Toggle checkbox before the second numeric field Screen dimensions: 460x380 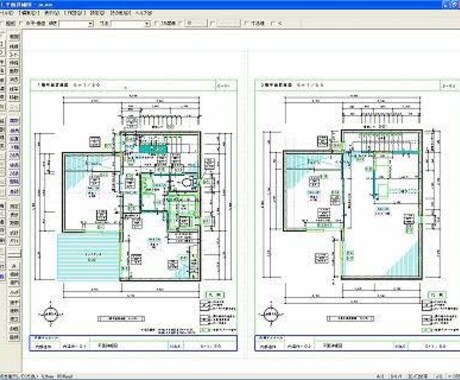(x=214, y=23)
